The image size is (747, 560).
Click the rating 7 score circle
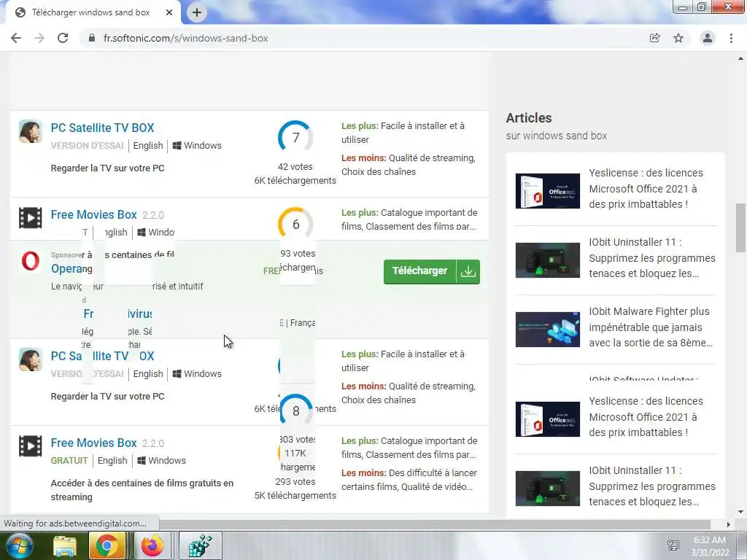[295, 138]
